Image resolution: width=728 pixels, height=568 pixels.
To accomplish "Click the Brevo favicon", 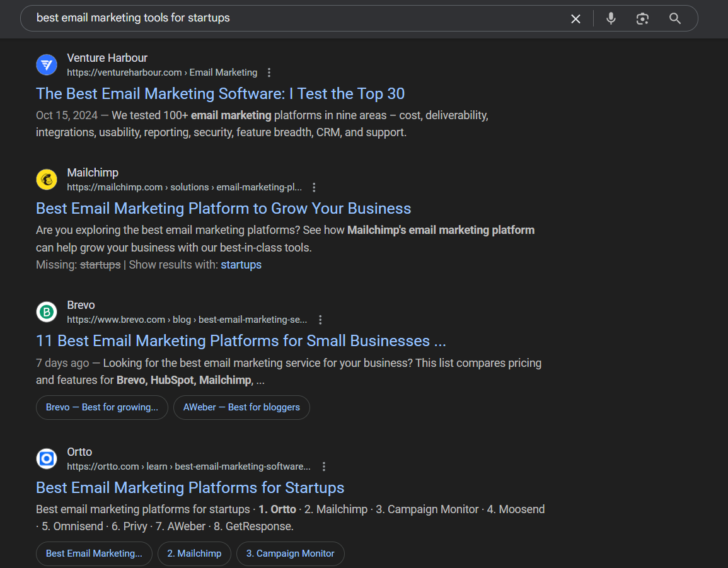I will [47, 311].
